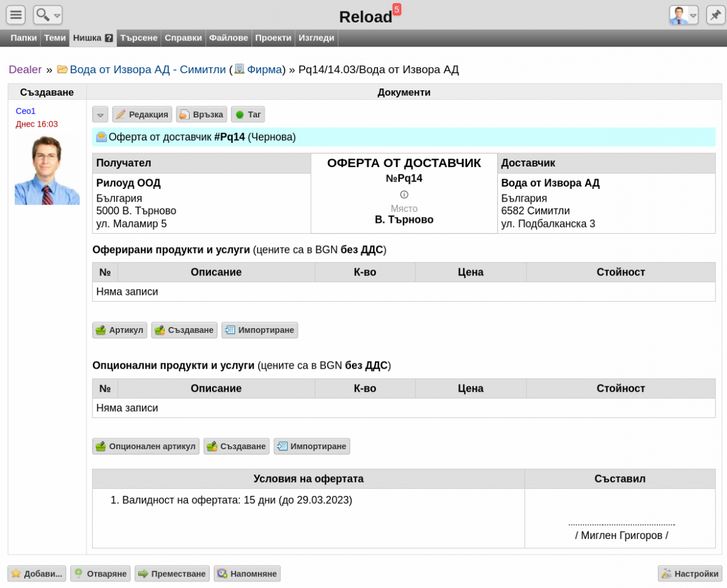Image resolution: width=727 pixels, height=588 pixels.
Task: Switch to the Справки tab
Action: (x=183, y=38)
